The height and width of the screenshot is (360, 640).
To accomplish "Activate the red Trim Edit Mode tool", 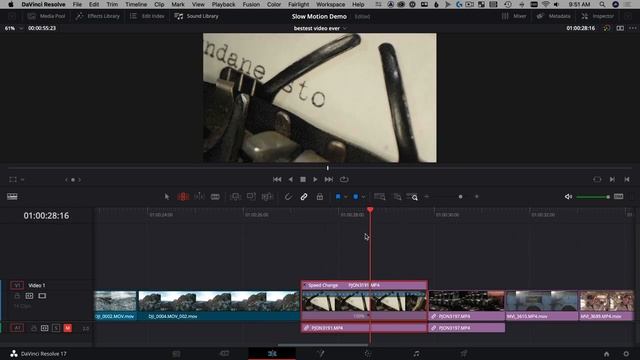I will click(x=183, y=197).
